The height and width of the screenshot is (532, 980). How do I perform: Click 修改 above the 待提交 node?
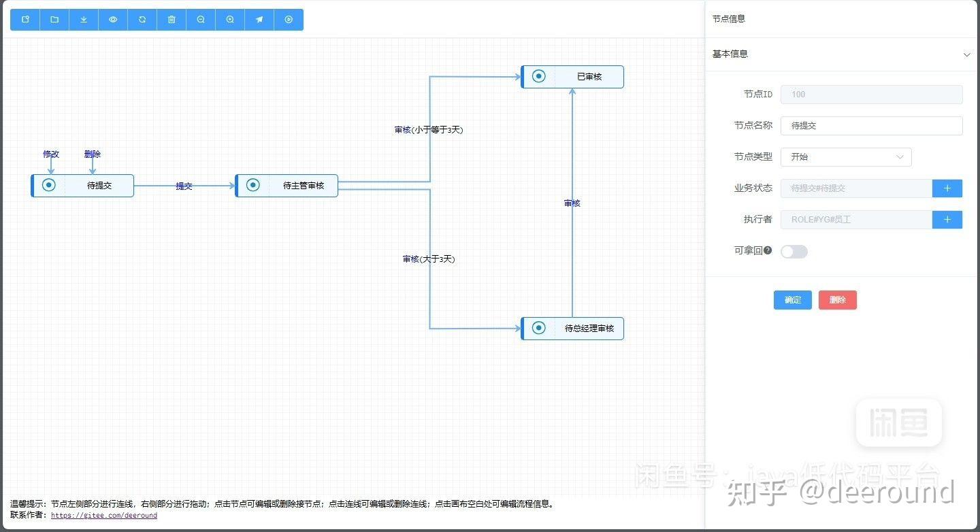[50, 154]
